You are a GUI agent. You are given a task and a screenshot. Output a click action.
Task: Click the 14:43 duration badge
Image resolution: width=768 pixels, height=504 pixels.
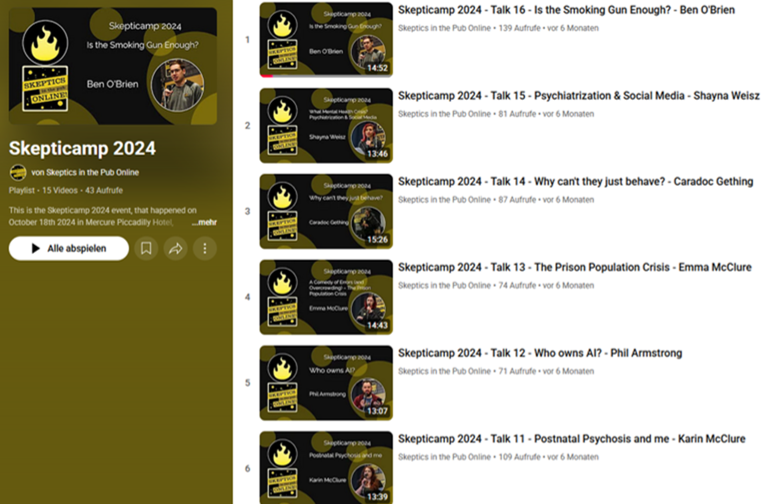point(377,325)
